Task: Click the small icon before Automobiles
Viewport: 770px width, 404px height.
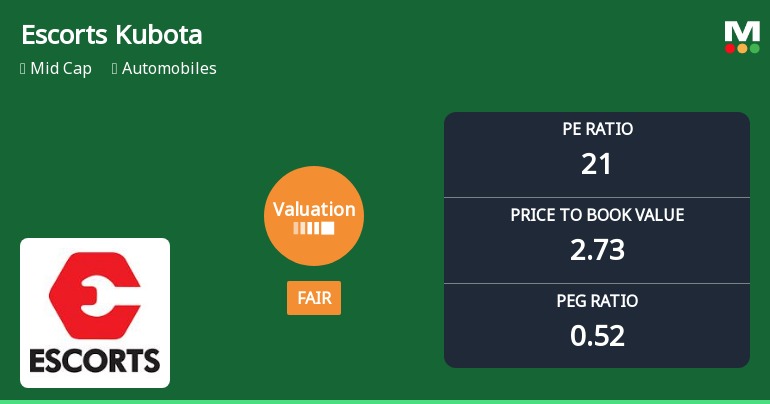Action: click(115, 69)
